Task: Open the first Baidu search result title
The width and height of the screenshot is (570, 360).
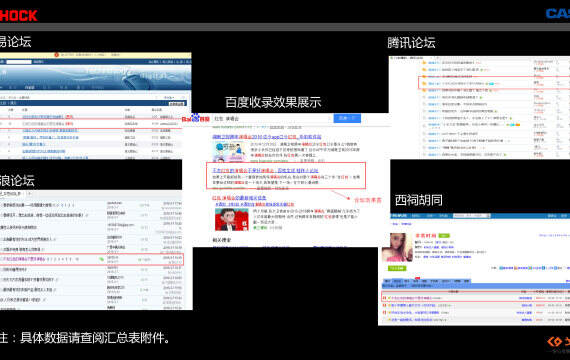Action: click(267, 137)
